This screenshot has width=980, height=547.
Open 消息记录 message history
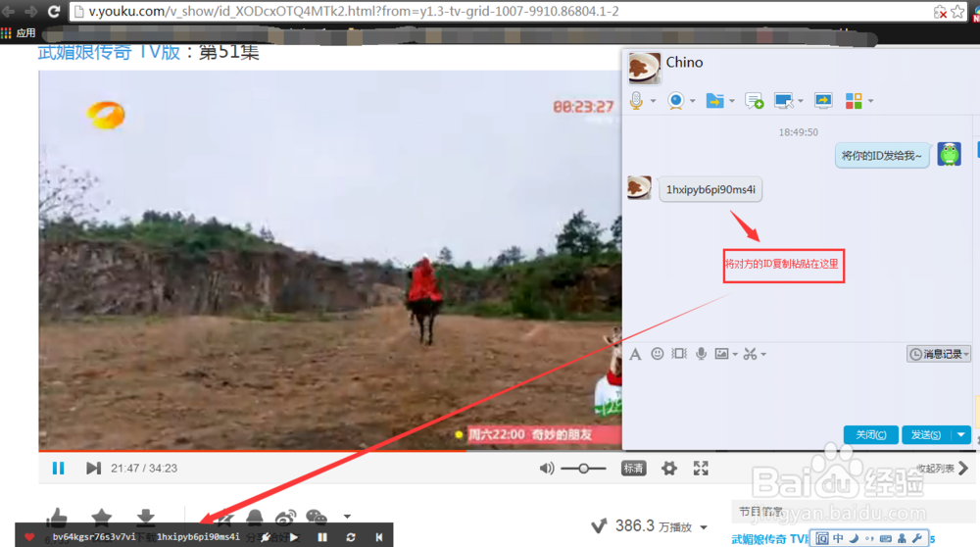click(x=938, y=354)
